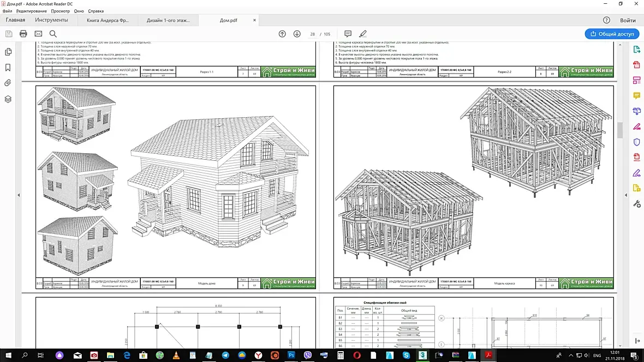
Task: Open layers panel in left sidebar
Action: (8, 99)
